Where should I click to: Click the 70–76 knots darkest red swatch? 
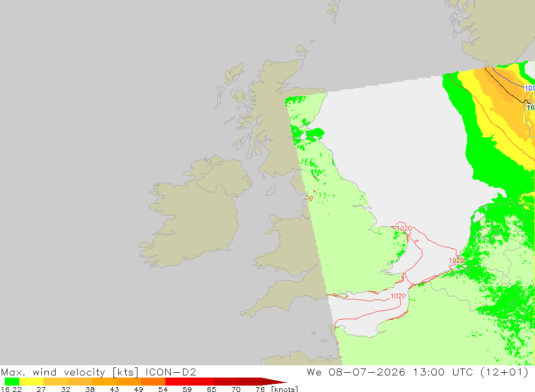[250, 381]
